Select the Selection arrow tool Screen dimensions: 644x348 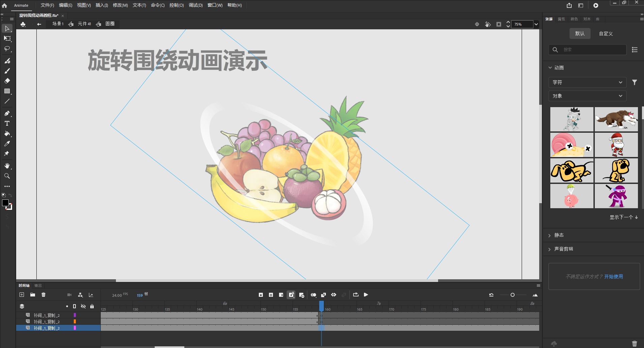click(x=7, y=28)
